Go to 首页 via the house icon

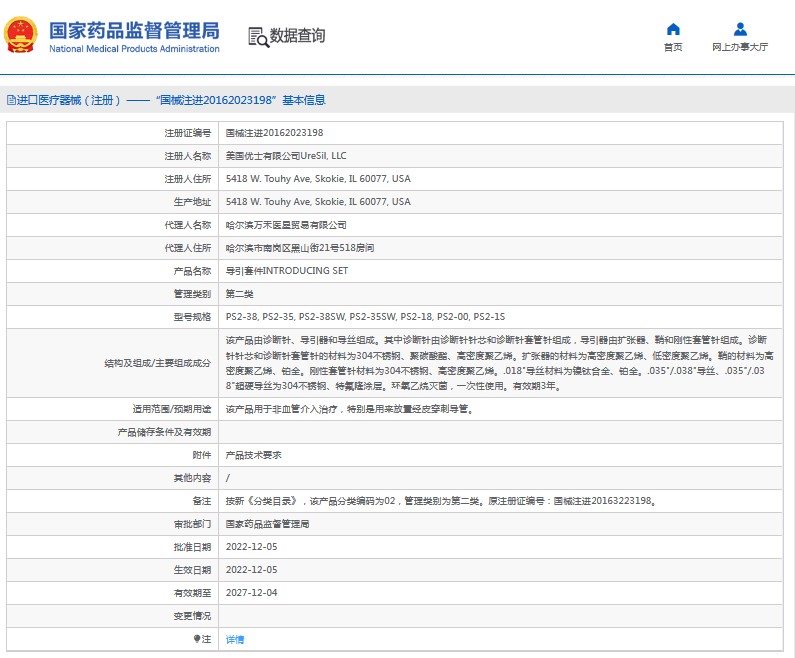(673, 29)
